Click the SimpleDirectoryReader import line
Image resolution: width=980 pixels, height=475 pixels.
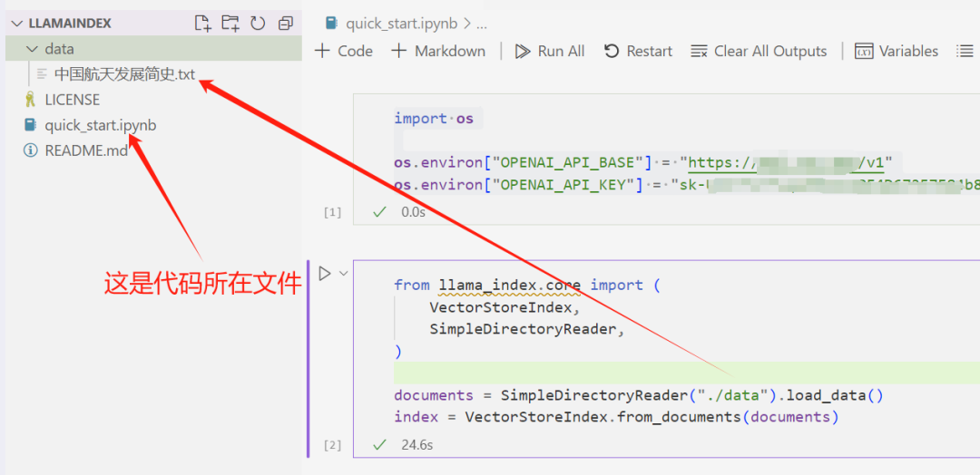[x=527, y=330]
